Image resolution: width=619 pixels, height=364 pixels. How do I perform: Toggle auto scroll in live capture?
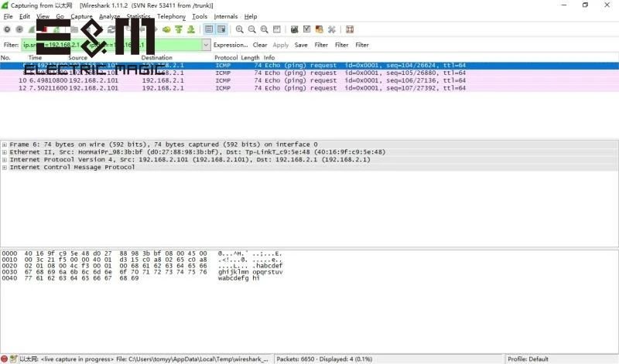point(221,29)
